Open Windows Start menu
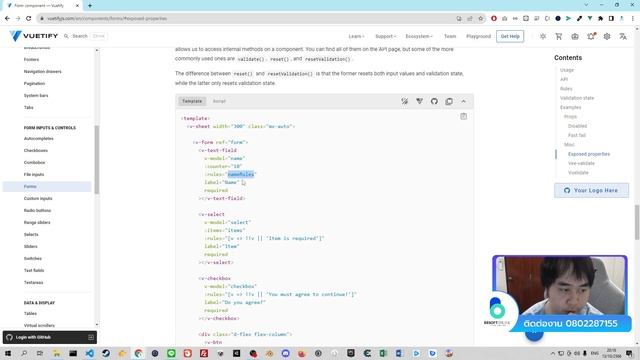The height and width of the screenshot is (360, 640). click(x=8, y=353)
